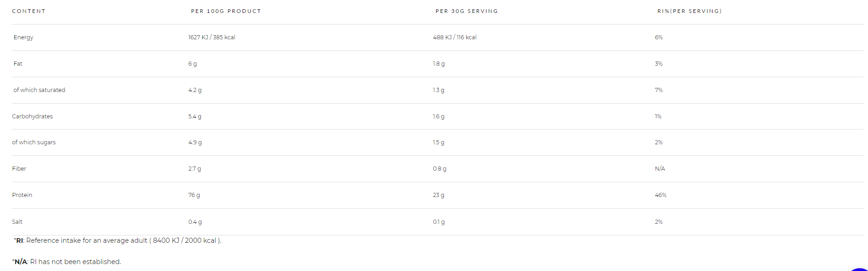Click the 76 g protein value
The image size is (868, 271).
[x=194, y=195]
